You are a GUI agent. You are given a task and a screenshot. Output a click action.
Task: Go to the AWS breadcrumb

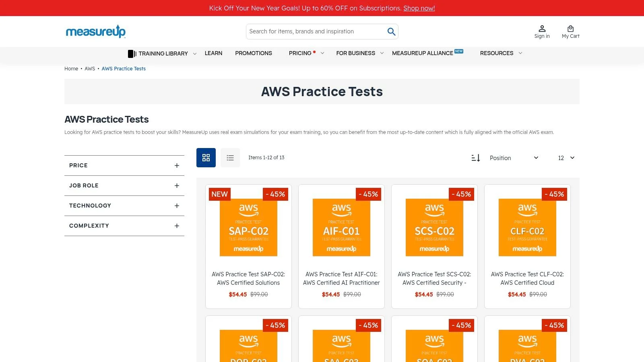(90, 69)
